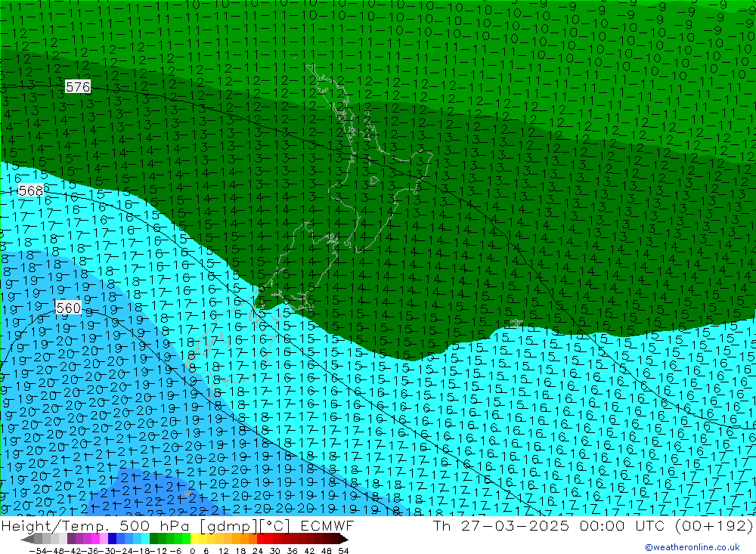Click the dark blue swatch above -30 in the legend
Viewport: 756px width, 554px height.
click(112, 539)
